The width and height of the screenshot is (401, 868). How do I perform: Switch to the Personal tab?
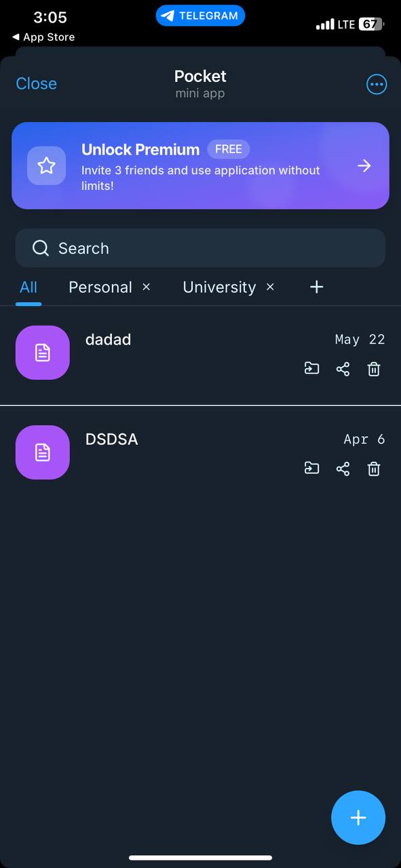pyautogui.click(x=100, y=287)
